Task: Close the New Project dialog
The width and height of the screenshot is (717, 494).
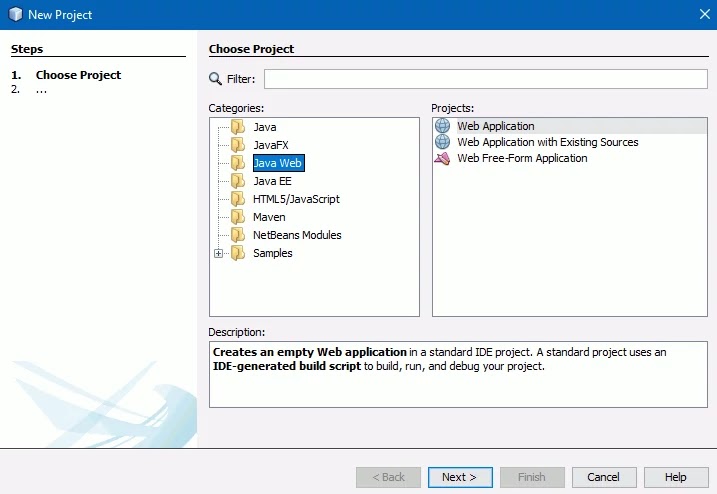Action: pos(705,14)
